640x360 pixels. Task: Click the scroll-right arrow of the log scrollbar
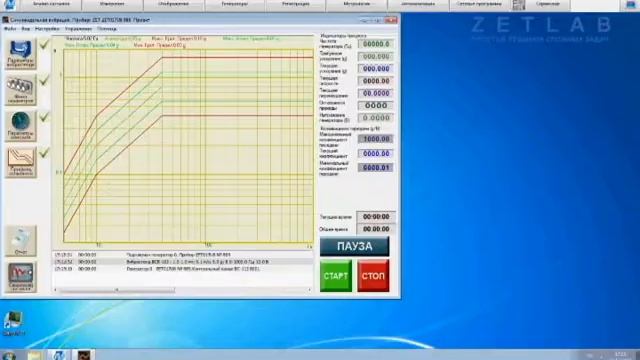[x=310, y=290]
